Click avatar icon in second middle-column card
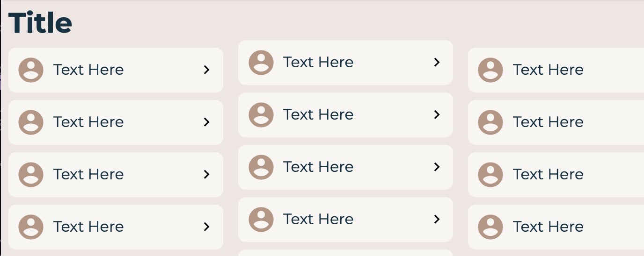The image size is (644, 256). [261, 115]
